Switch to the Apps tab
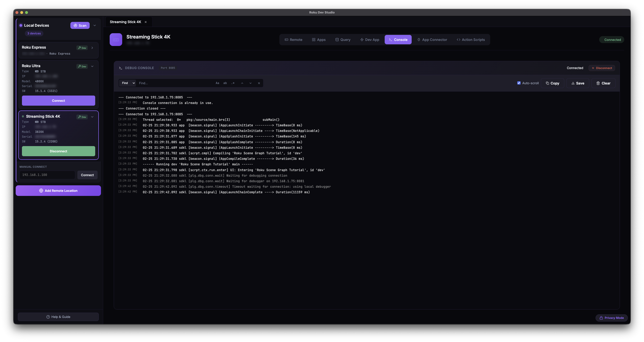The width and height of the screenshot is (644, 342). (x=319, y=40)
